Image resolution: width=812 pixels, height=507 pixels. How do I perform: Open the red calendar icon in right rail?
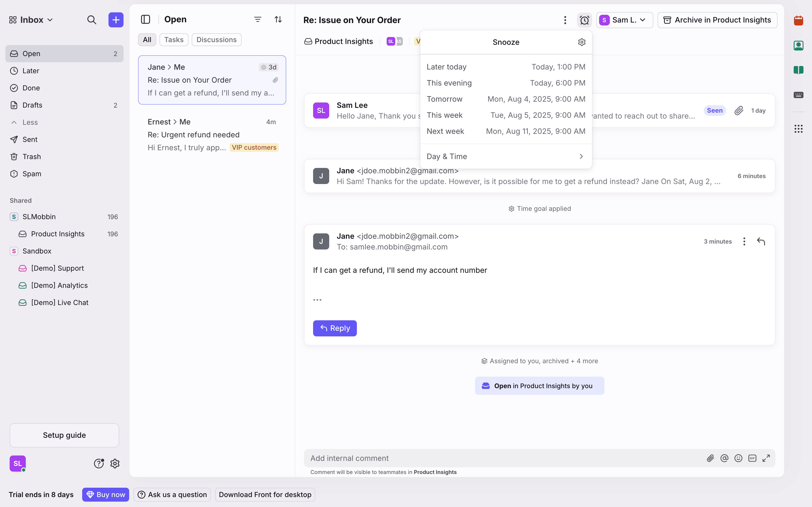pos(798,21)
